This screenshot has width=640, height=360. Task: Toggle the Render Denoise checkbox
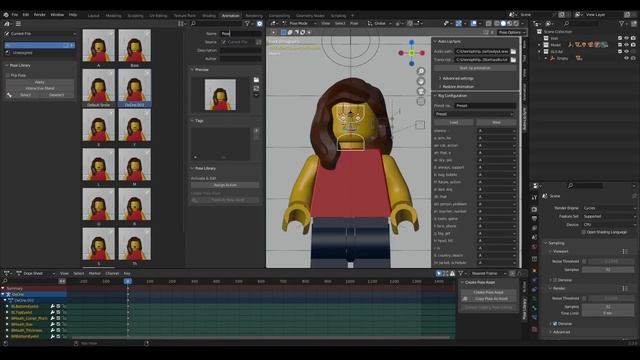554,324
